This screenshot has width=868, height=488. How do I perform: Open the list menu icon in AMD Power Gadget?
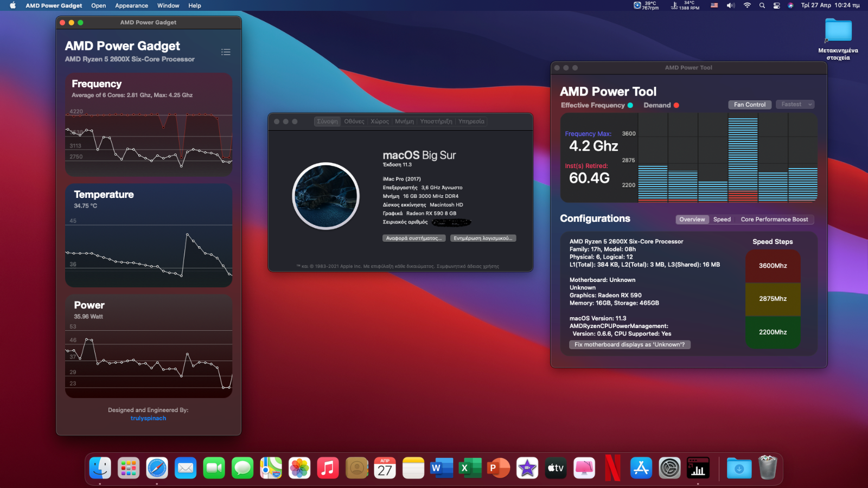tap(226, 52)
